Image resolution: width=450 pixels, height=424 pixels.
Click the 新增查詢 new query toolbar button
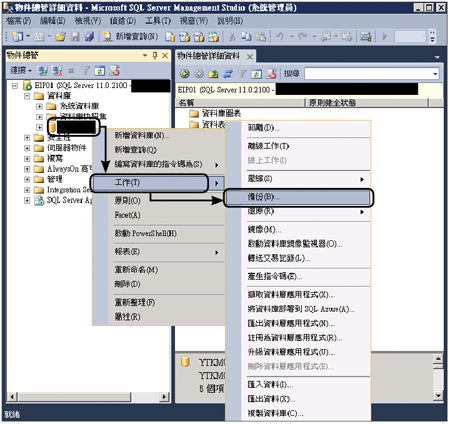pyautogui.click(x=131, y=36)
